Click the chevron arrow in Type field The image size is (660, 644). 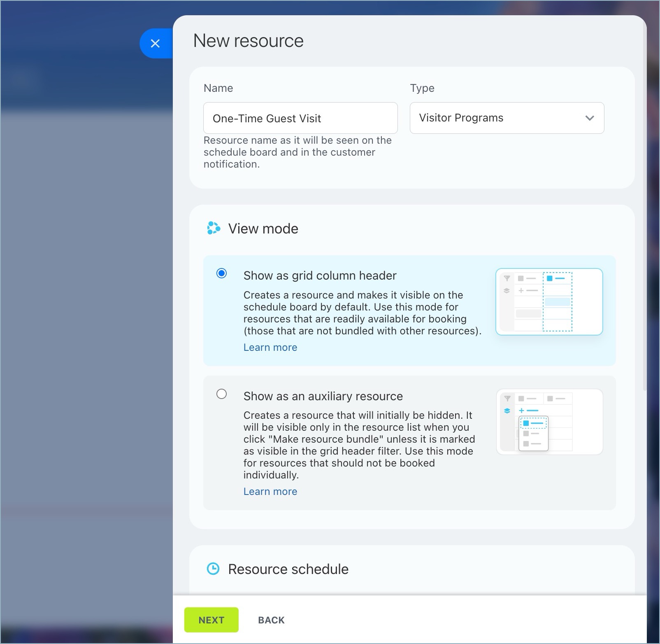point(589,118)
